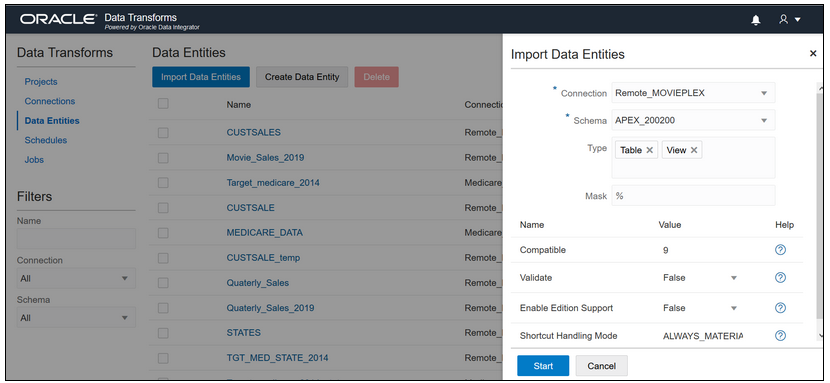This screenshot has height=383, width=830.
Task: Open the Connection dropdown in import panel
Action: [x=693, y=93]
